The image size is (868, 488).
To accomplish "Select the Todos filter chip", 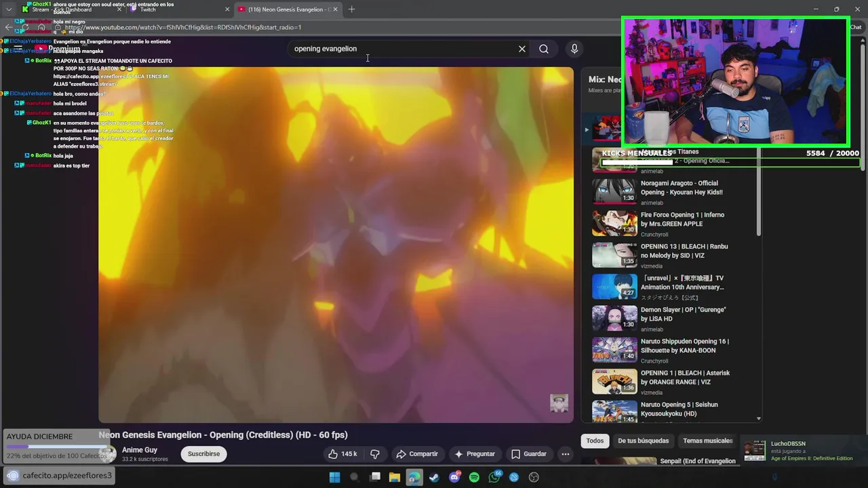I will [x=595, y=441].
